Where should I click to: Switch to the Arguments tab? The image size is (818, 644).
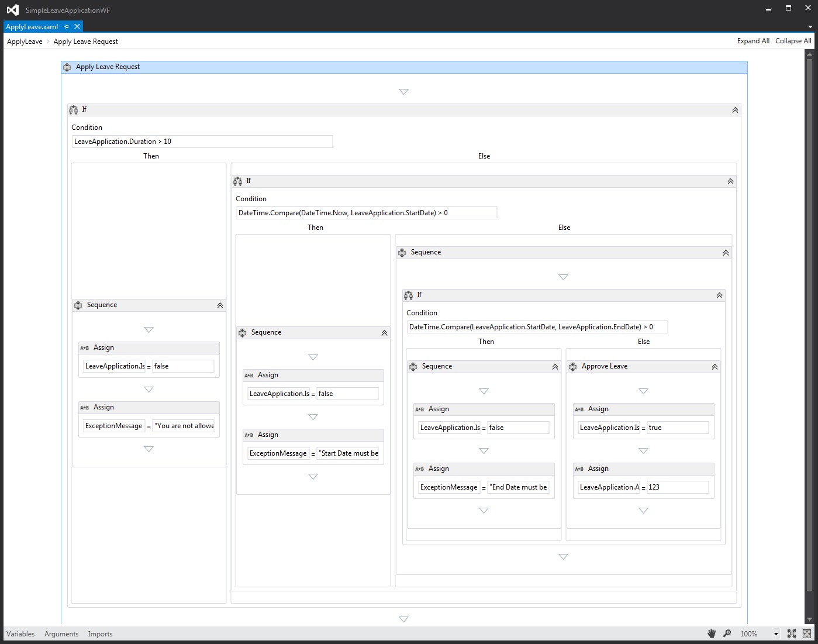click(x=61, y=633)
